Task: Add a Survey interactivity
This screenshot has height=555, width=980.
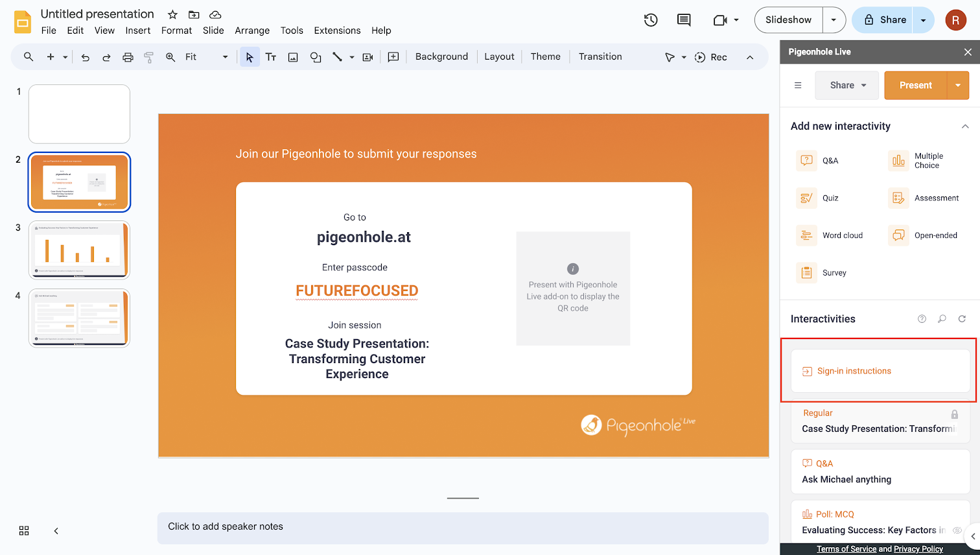Action: tap(822, 273)
